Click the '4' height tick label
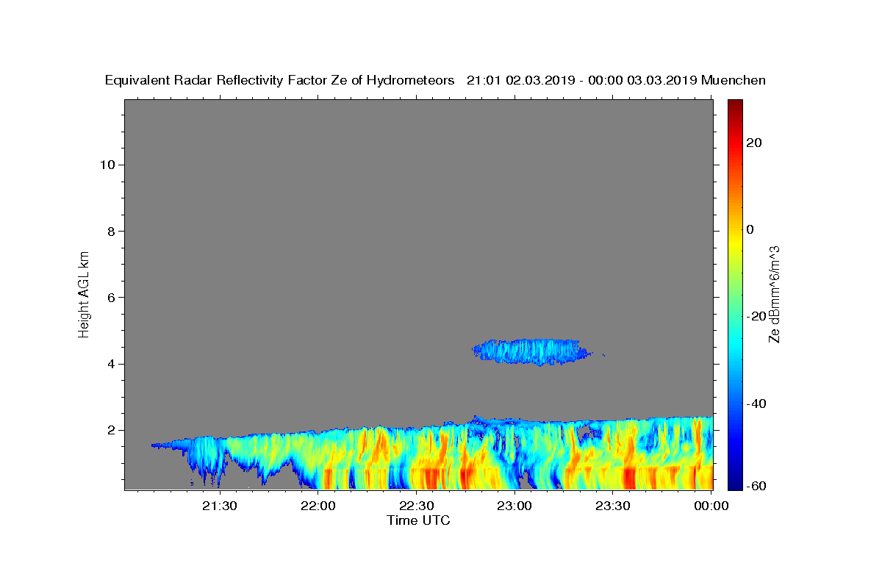 pyautogui.click(x=112, y=364)
